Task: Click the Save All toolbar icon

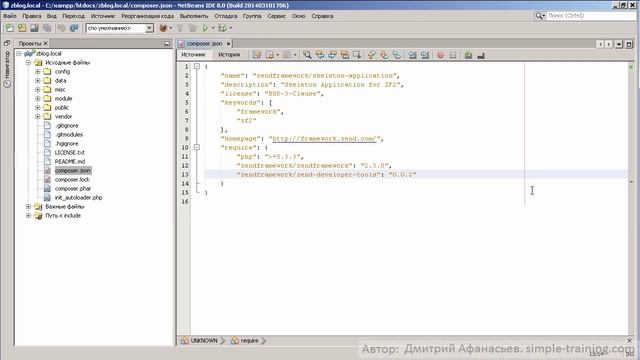Action: 47,28
